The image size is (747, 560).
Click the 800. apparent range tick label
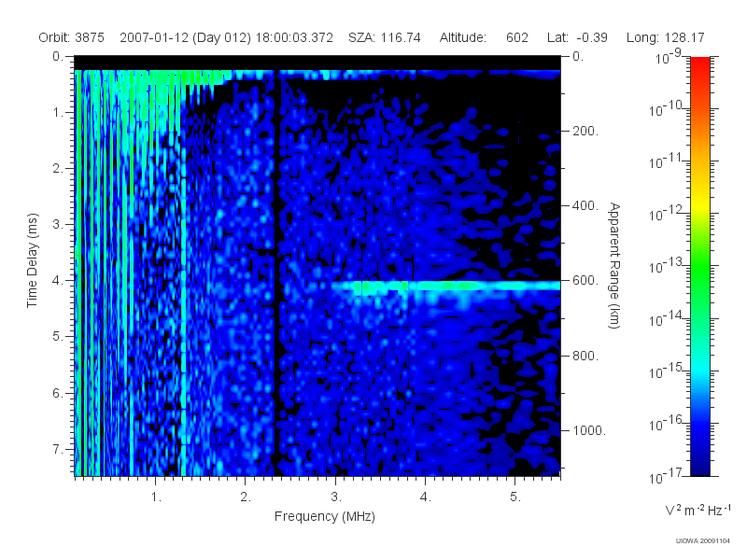[x=585, y=356]
